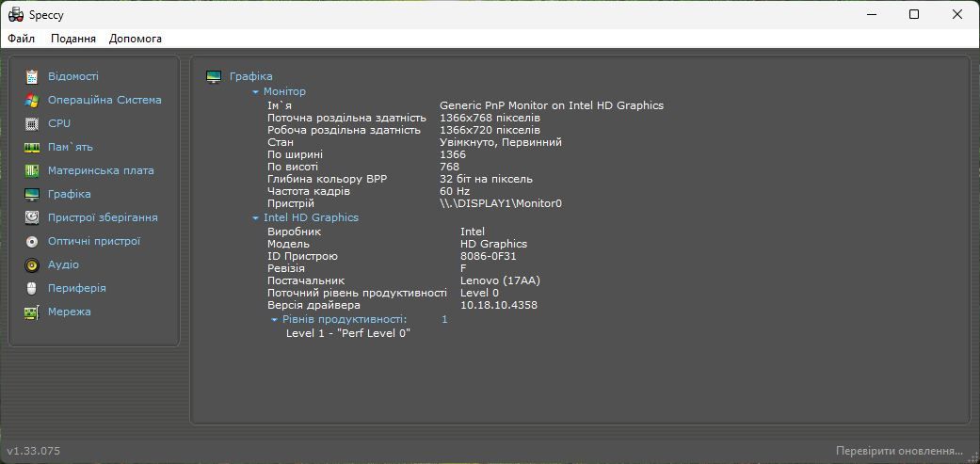980x464 pixels.
Task: Open Пристрої зберігання section
Action: tap(103, 217)
